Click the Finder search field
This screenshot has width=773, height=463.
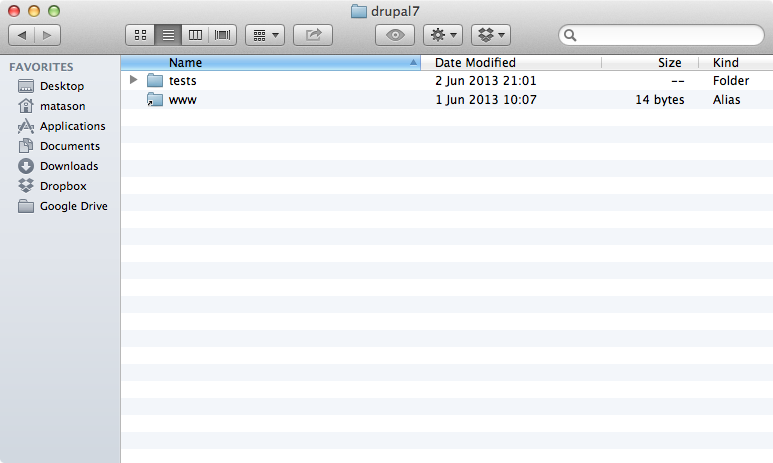(662, 35)
